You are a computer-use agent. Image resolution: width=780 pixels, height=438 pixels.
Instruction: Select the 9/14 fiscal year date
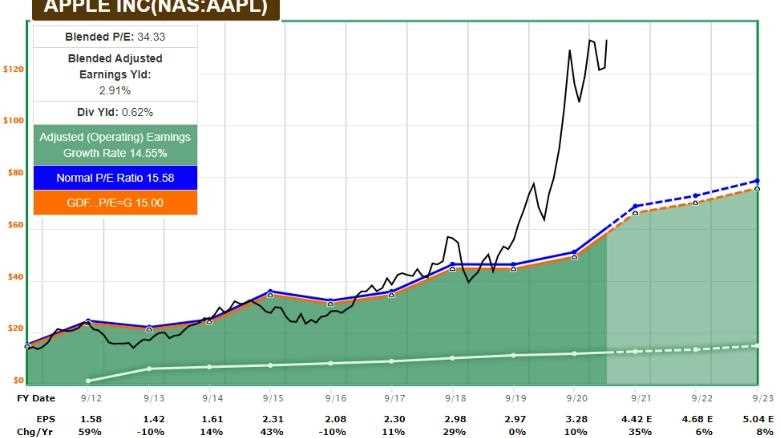212,398
